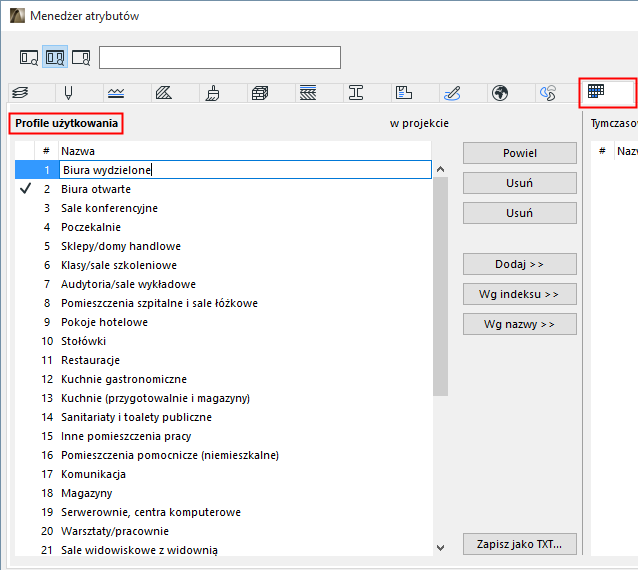The height and width of the screenshot is (570, 638).
Task: Sort temporary list by its # header
Action: tap(602, 151)
